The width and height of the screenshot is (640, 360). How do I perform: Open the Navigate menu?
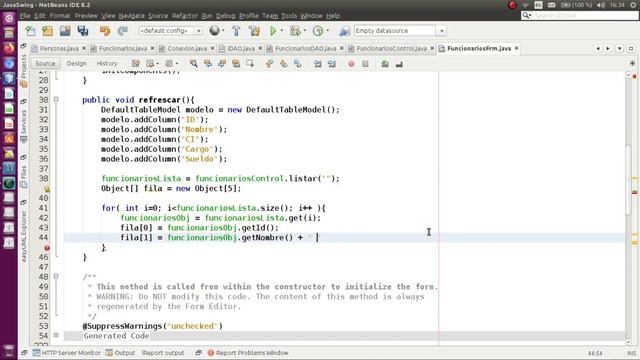click(x=131, y=16)
